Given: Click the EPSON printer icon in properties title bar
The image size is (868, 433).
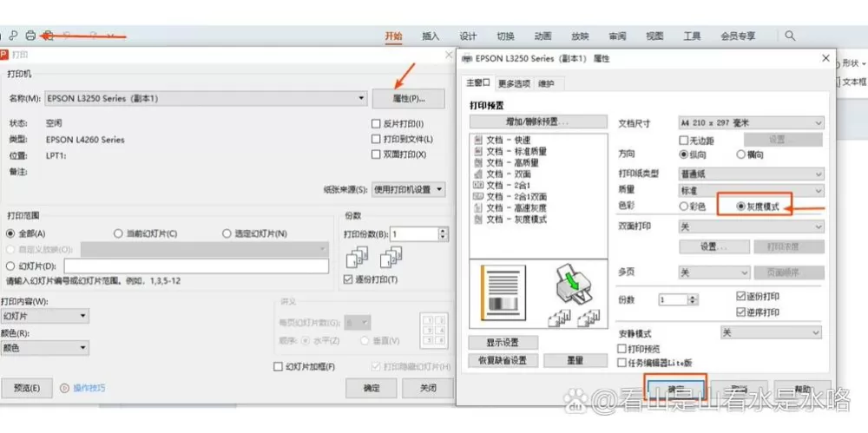Looking at the screenshot, I should coord(467,58).
